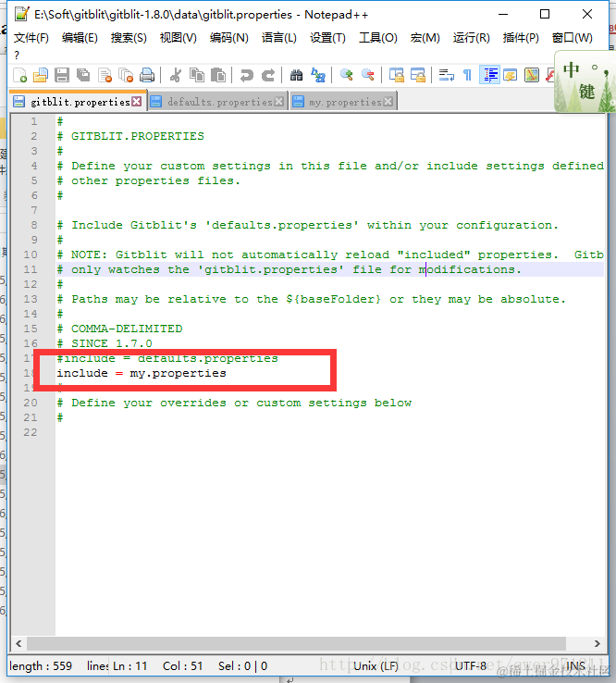Open the 设置(T) menu

[327, 38]
